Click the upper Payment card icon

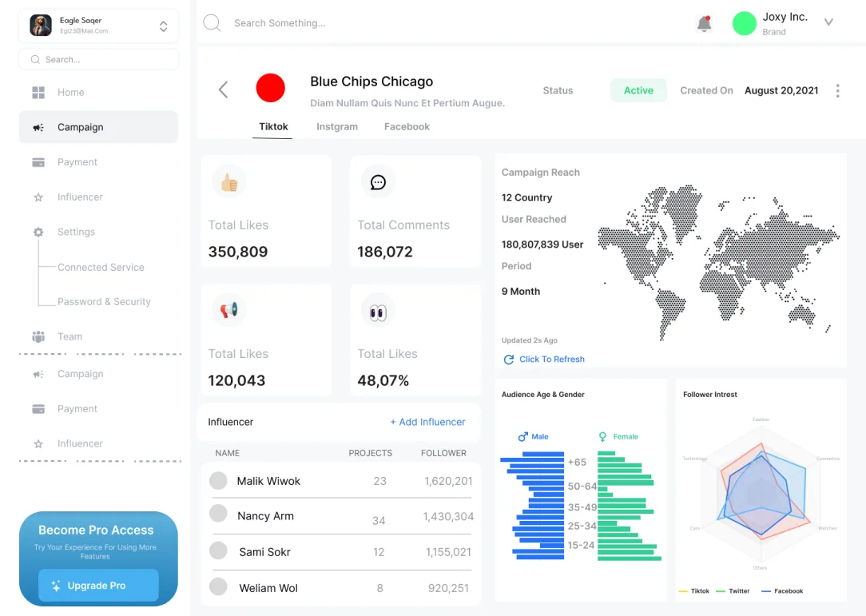coord(38,162)
